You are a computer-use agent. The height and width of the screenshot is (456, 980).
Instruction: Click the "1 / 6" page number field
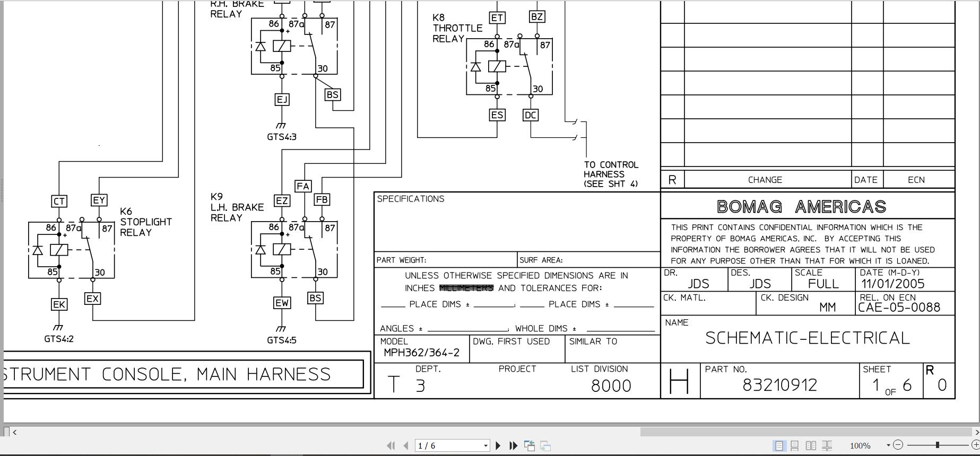447,446
